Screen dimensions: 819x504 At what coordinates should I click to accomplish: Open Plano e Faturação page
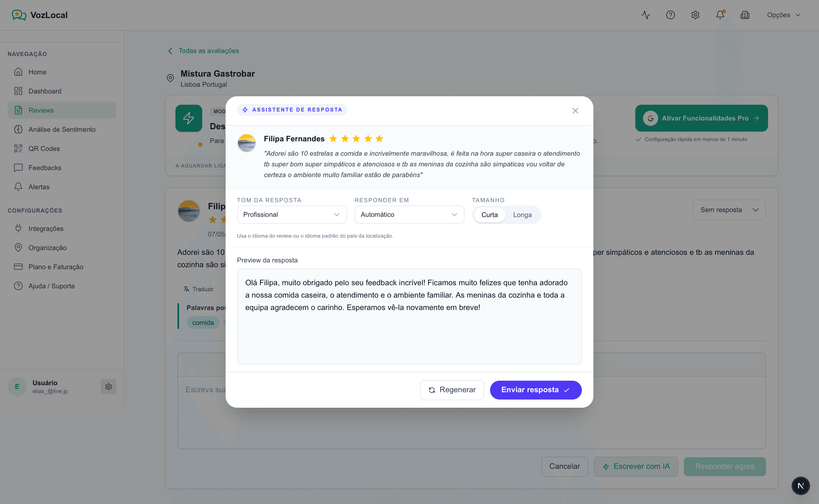click(62, 267)
